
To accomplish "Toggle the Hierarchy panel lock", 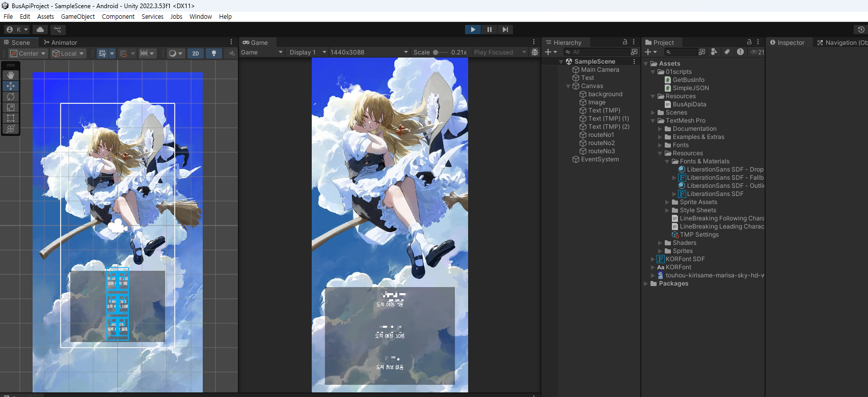I will coord(625,42).
